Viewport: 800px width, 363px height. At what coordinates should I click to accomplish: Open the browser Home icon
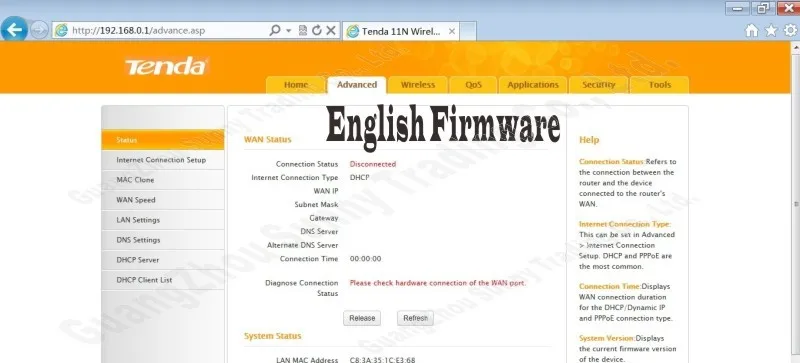pyautogui.click(x=752, y=31)
